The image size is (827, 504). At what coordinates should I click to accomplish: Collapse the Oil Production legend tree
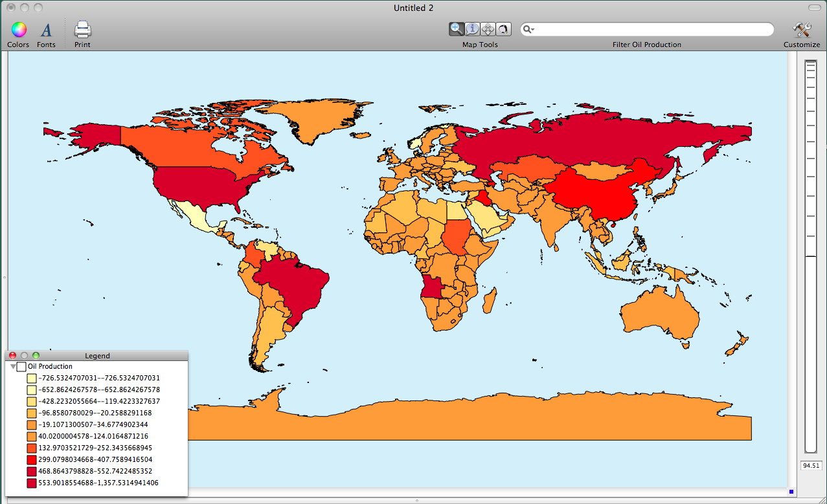tap(13, 367)
